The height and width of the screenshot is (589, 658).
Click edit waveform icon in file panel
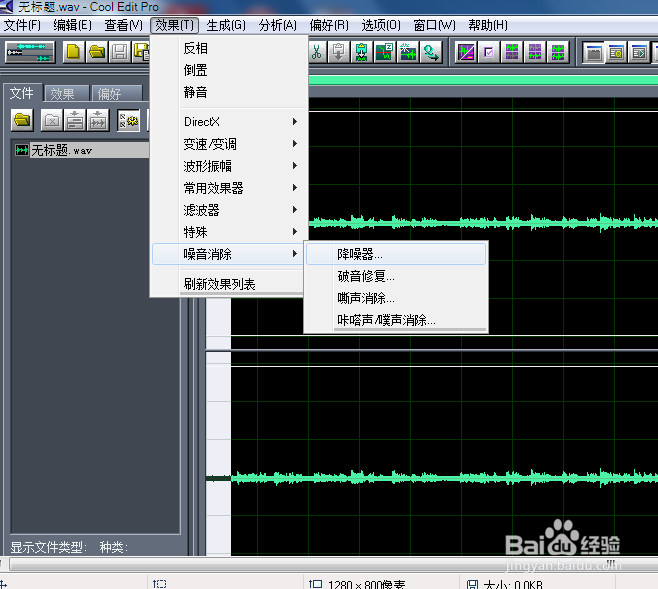click(x=98, y=121)
